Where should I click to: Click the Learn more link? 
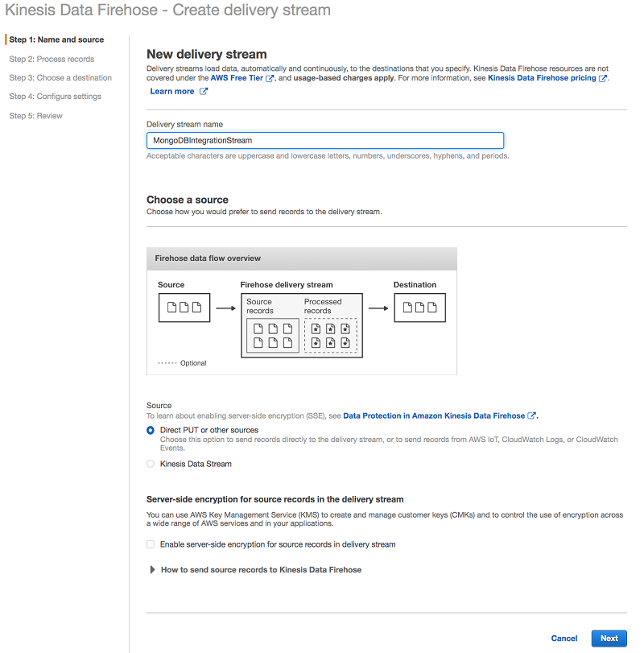click(x=172, y=91)
